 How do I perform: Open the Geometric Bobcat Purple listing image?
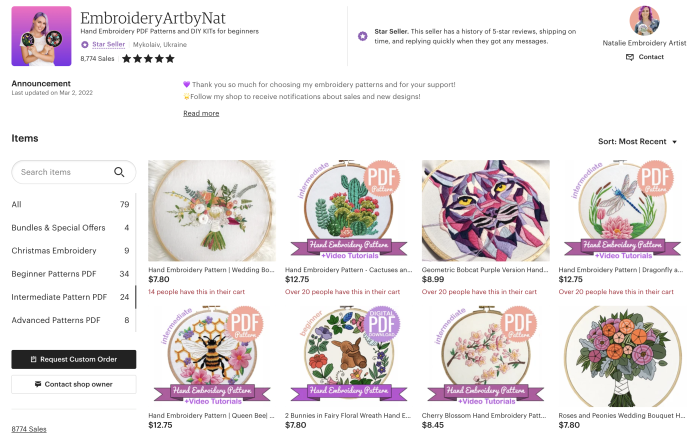coord(486,210)
